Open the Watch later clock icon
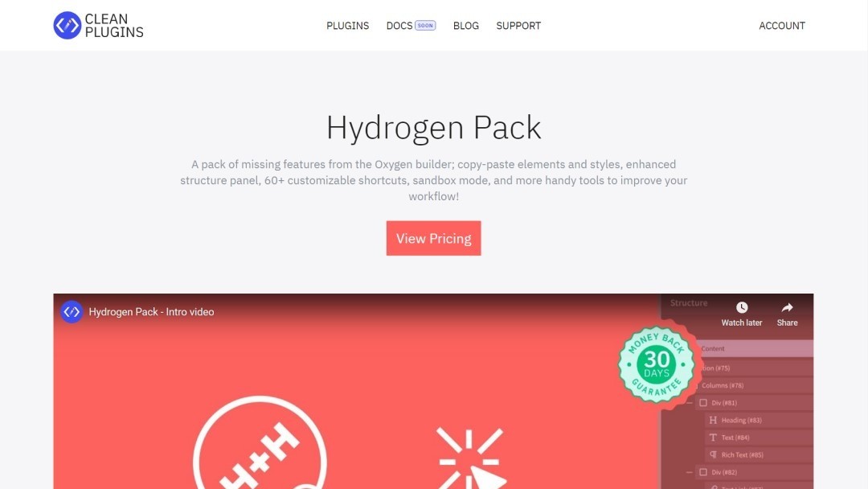The image size is (868, 489). click(x=742, y=307)
